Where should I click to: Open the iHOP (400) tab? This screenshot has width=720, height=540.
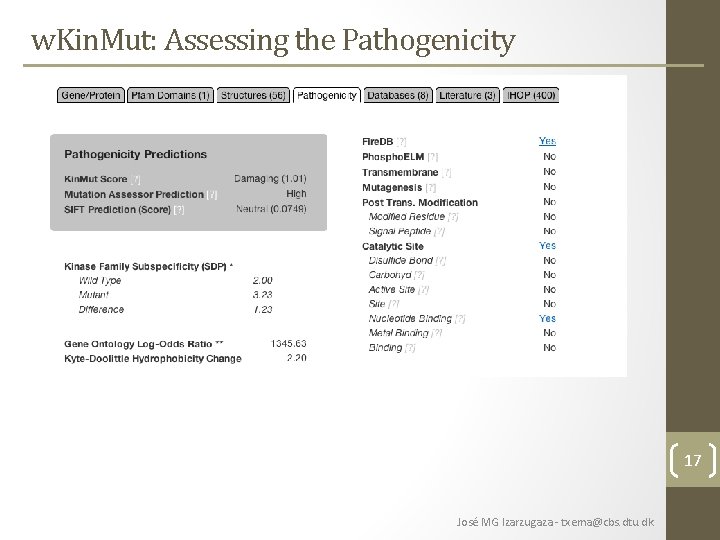(531, 95)
